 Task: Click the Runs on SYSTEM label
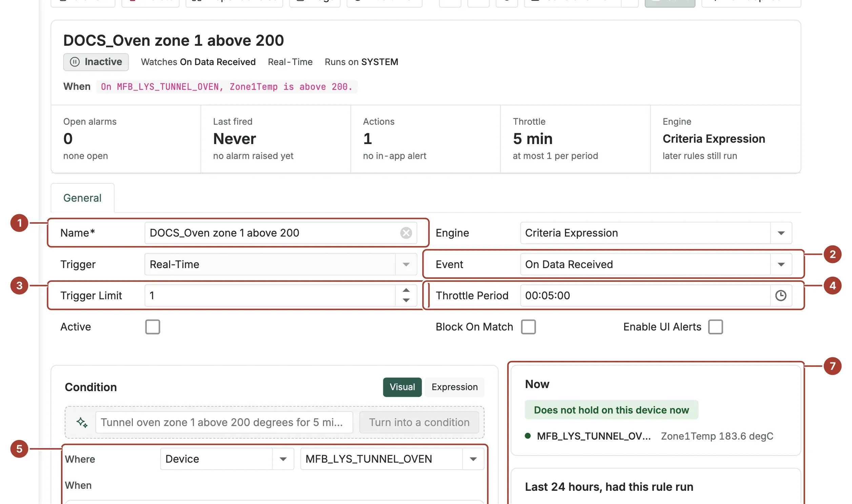(x=361, y=62)
